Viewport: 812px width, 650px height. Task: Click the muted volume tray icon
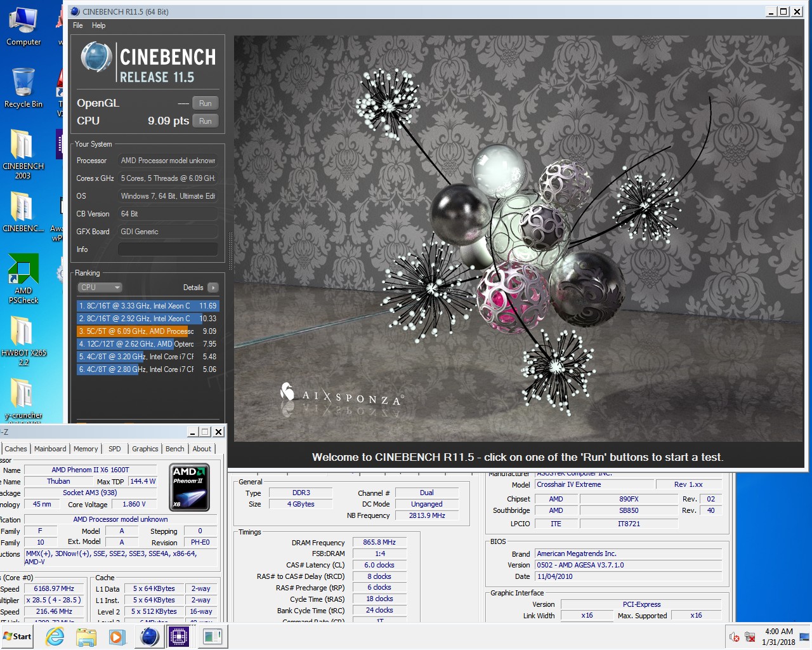(x=735, y=637)
